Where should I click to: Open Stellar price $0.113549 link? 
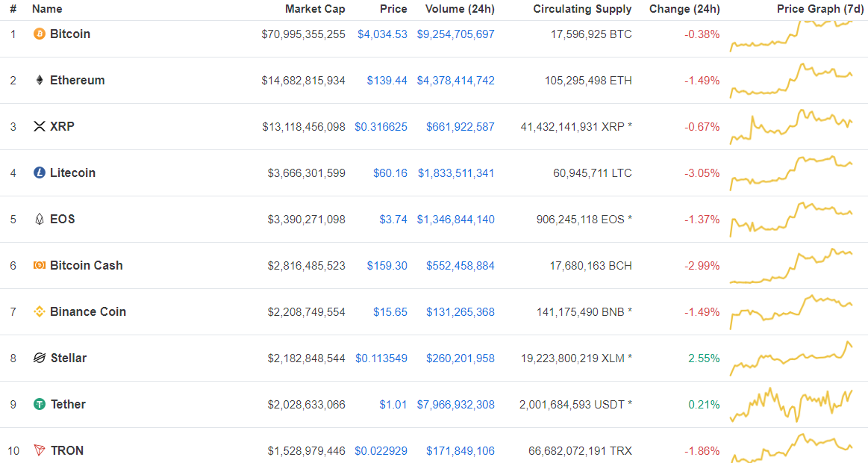tap(381, 358)
